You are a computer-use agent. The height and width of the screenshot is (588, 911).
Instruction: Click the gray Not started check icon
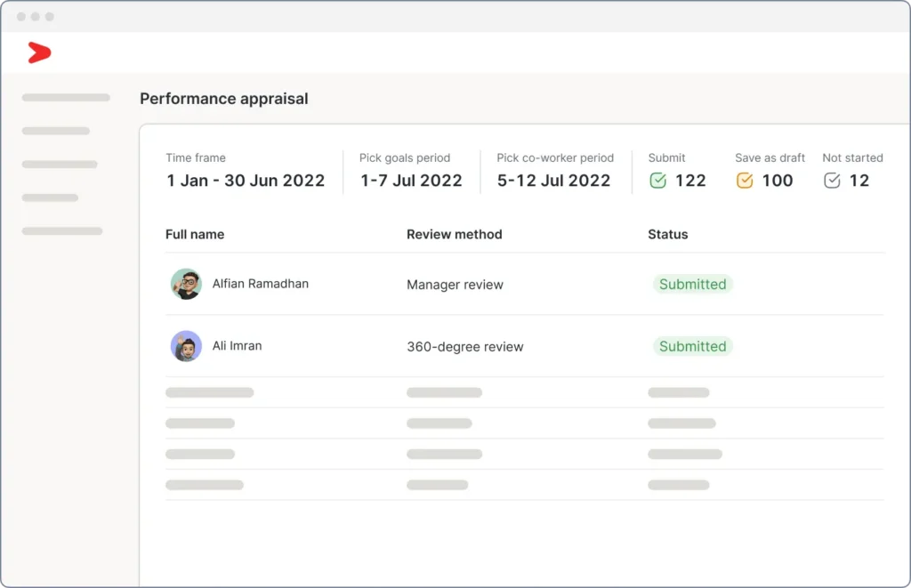pos(832,181)
